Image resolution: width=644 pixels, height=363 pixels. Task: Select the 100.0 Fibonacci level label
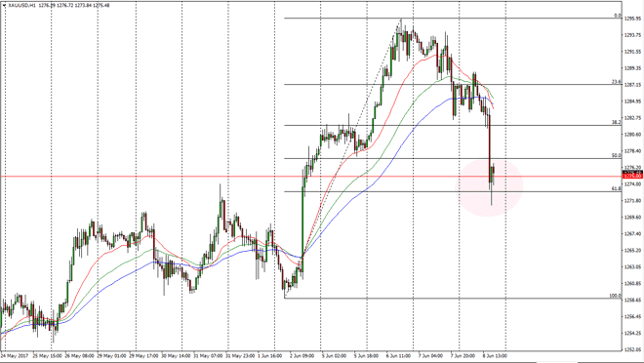coord(616,296)
